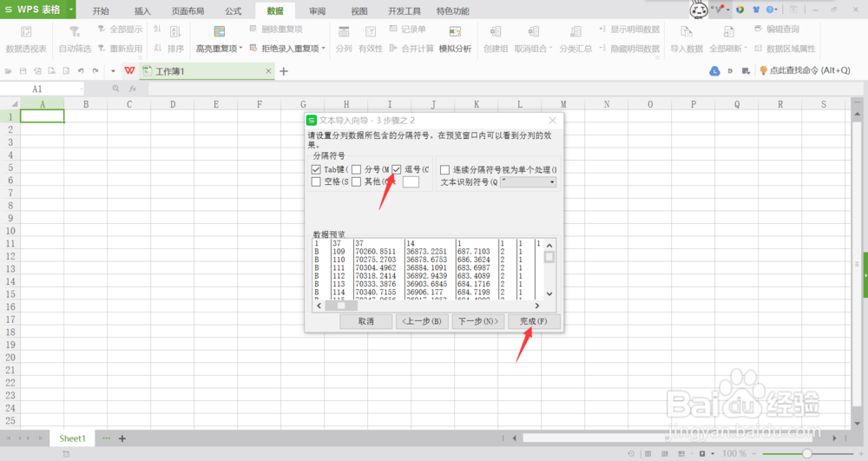Open the 审阅 ribbon tab

(x=317, y=11)
